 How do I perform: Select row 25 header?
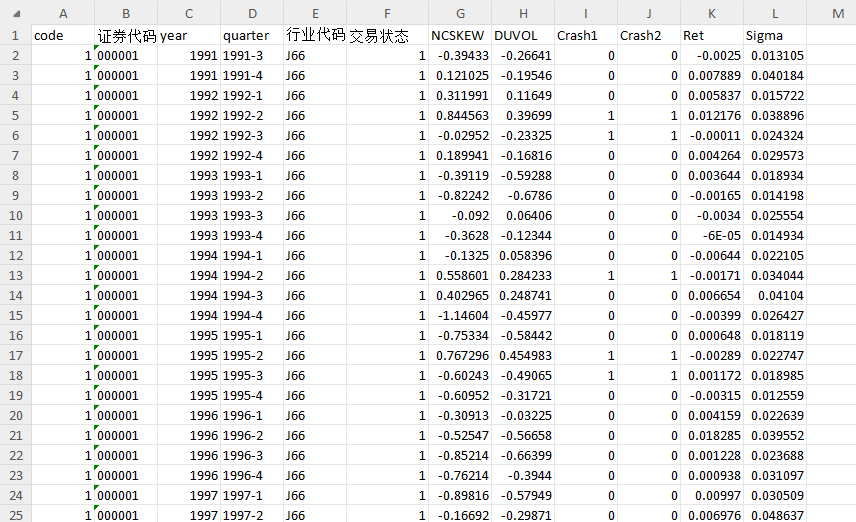pos(15,515)
